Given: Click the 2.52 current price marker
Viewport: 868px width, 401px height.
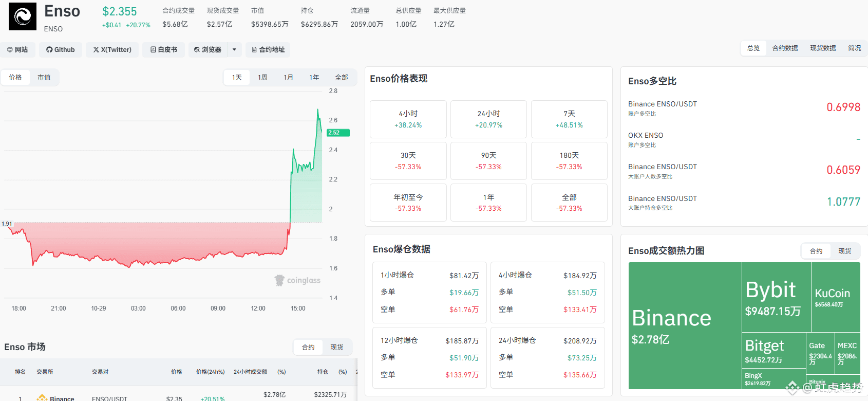Looking at the screenshot, I should pos(338,133).
